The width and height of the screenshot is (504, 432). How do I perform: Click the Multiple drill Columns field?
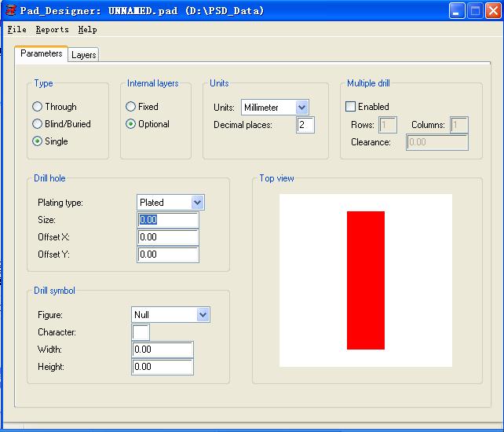459,125
